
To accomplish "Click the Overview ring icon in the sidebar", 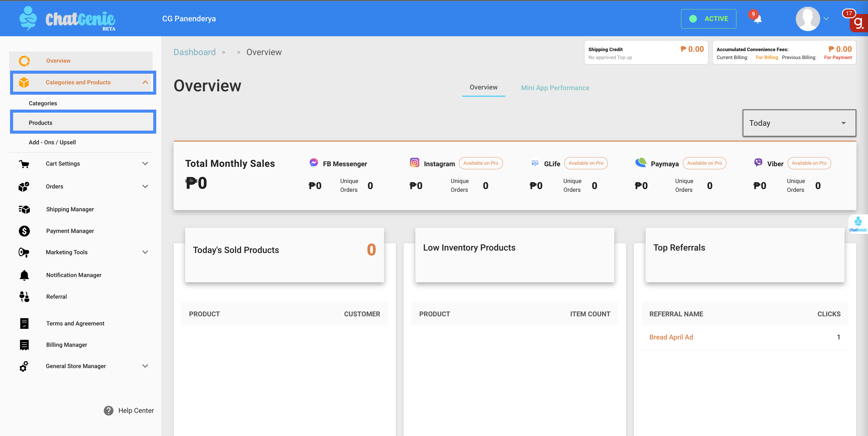I will click(24, 61).
